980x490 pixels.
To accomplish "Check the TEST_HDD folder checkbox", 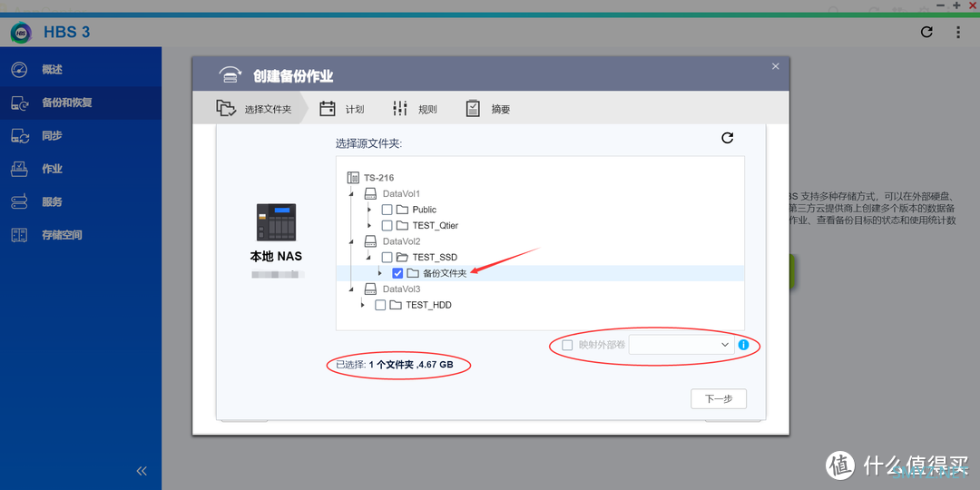I will pyautogui.click(x=380, y=305).
